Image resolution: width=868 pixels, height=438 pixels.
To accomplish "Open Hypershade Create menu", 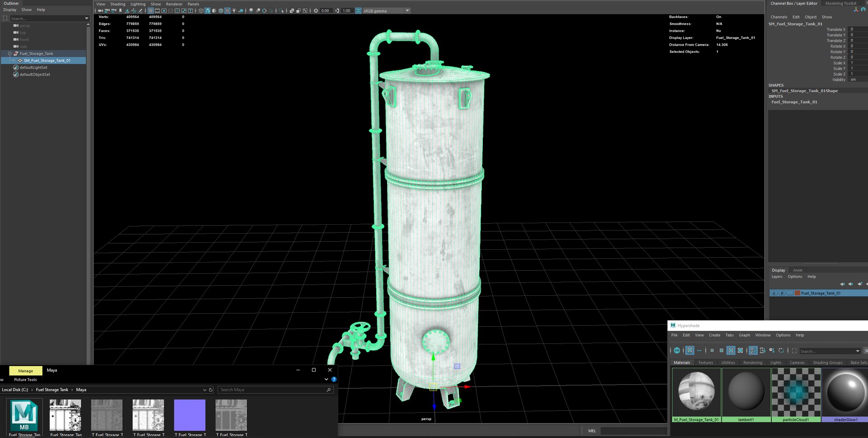I will [x=715, y=335].
